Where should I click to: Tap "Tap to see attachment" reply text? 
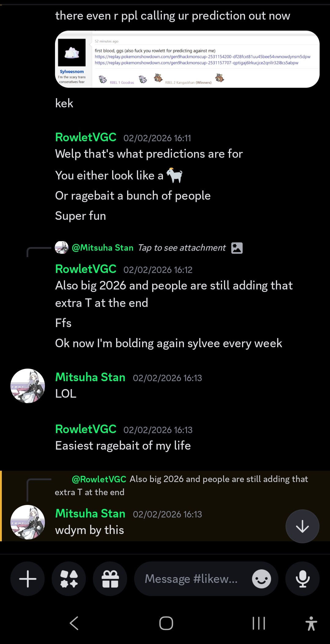pos(182,248)
